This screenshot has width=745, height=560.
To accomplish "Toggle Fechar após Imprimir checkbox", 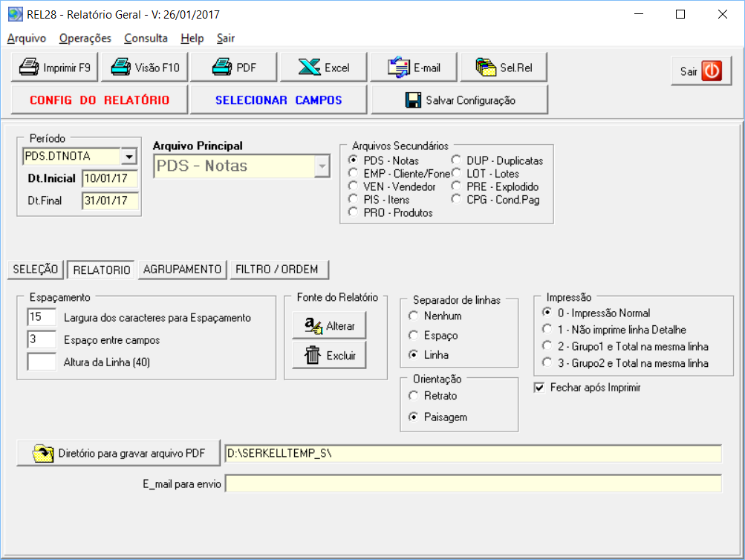I will pos(539,388).
